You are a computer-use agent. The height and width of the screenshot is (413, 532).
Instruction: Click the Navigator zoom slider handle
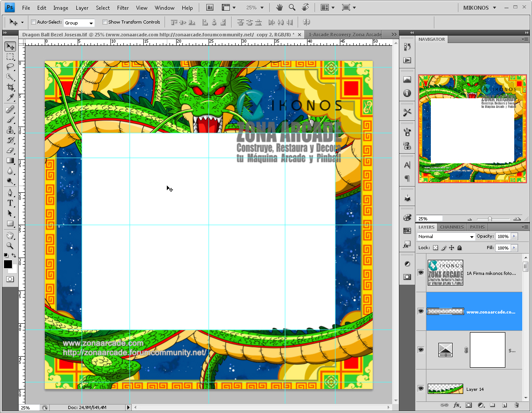489,219
